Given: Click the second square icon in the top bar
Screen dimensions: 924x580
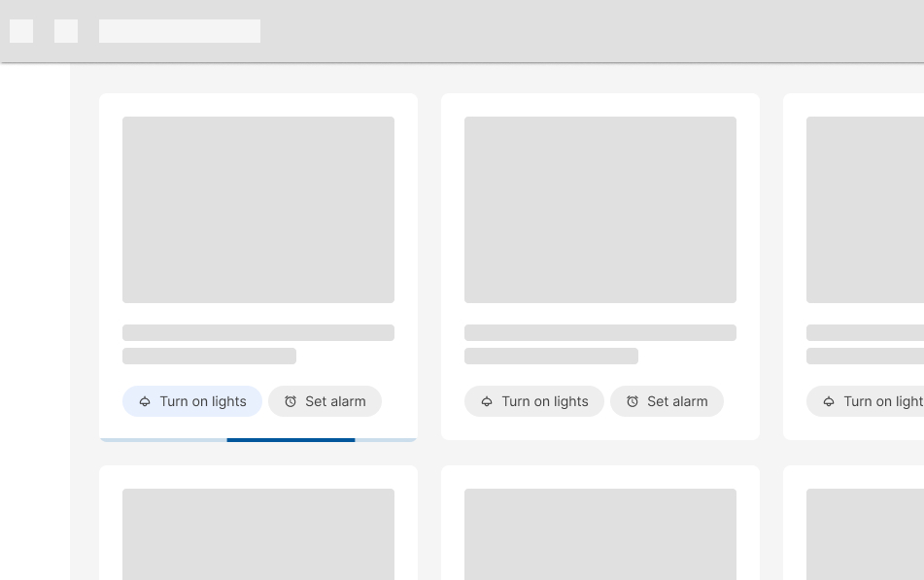Looking at the screenshot, I should 66,31.
